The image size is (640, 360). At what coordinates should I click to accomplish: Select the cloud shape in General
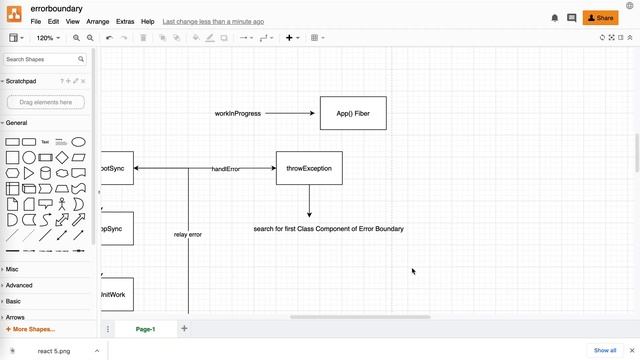point(62,173)
